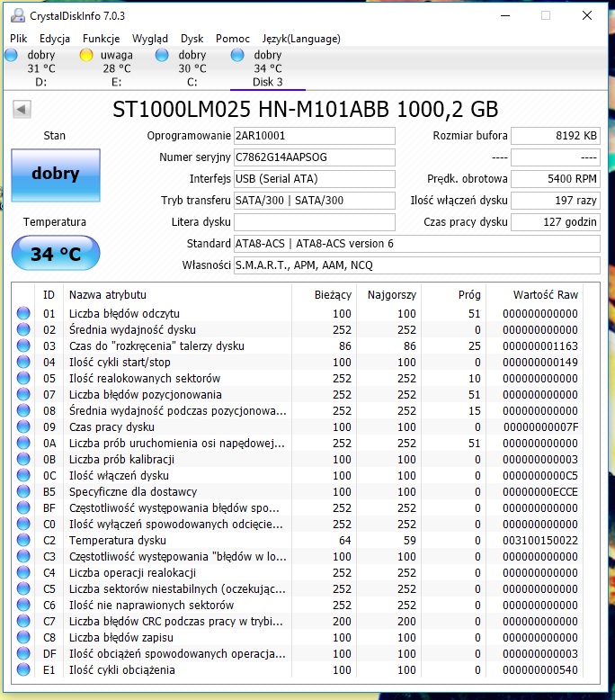Click status icon for attribute 04
615x700 pixels.
point(23,362)
